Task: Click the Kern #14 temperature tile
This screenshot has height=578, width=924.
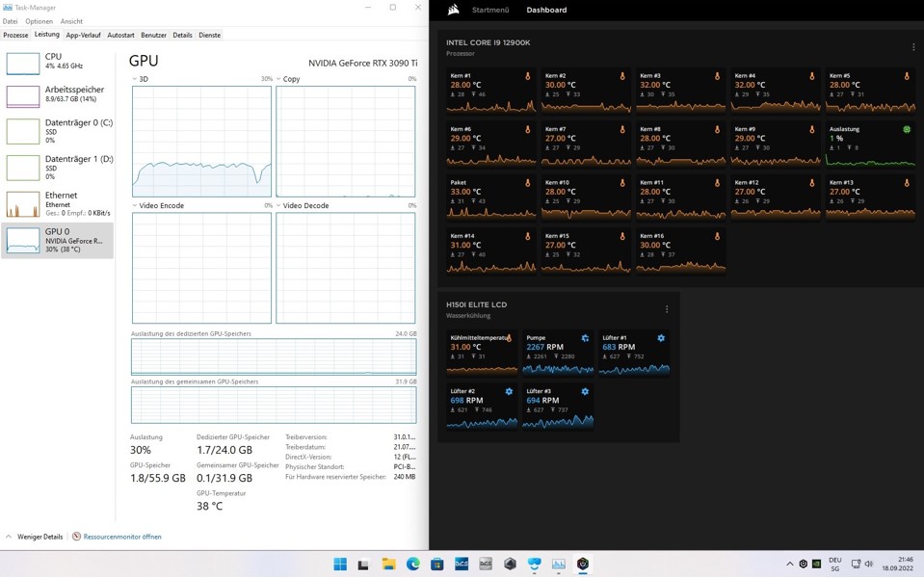Action: click(x=490, y=251)
